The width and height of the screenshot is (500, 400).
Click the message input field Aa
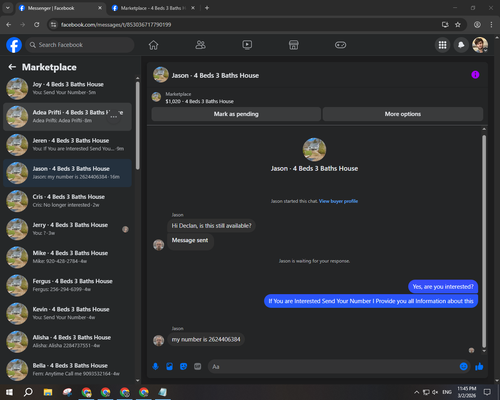[333, 367]
